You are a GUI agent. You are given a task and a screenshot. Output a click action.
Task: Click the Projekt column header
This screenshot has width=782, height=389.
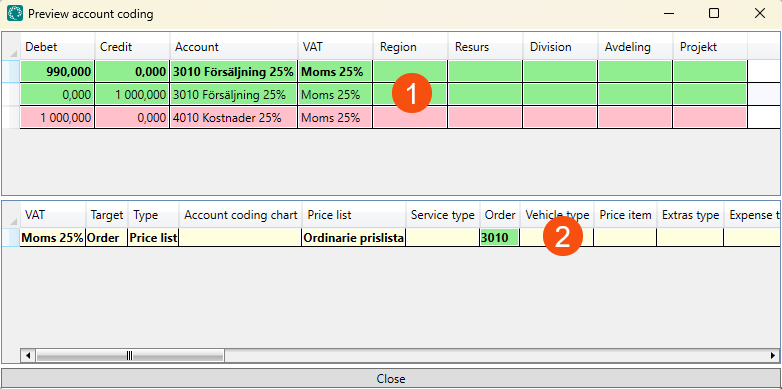[710, 47]
